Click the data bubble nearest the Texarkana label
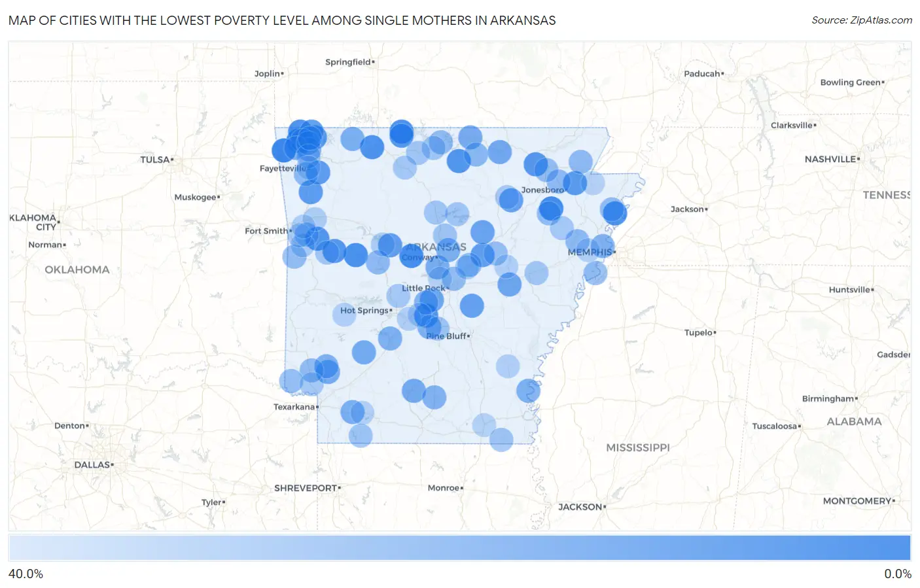Screen dimensions: 920x588 pos(311,383)
